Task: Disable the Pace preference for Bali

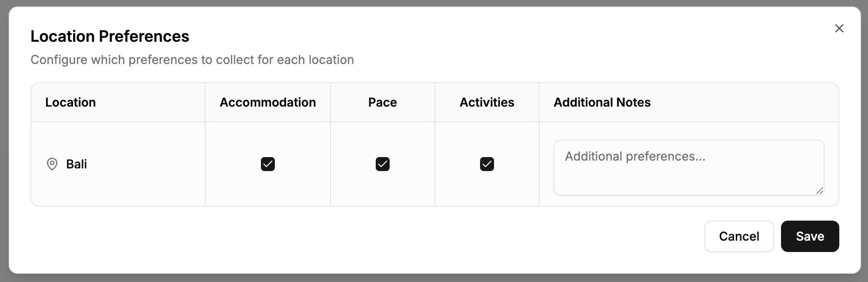Action: pyautogui.click(x=383, y=164)
